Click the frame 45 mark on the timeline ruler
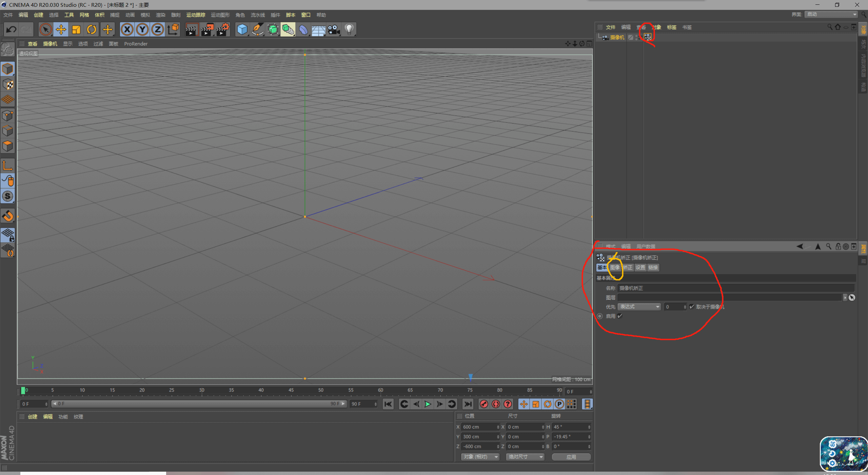Viewport: 868px width, 475px height. pos(291,391)
